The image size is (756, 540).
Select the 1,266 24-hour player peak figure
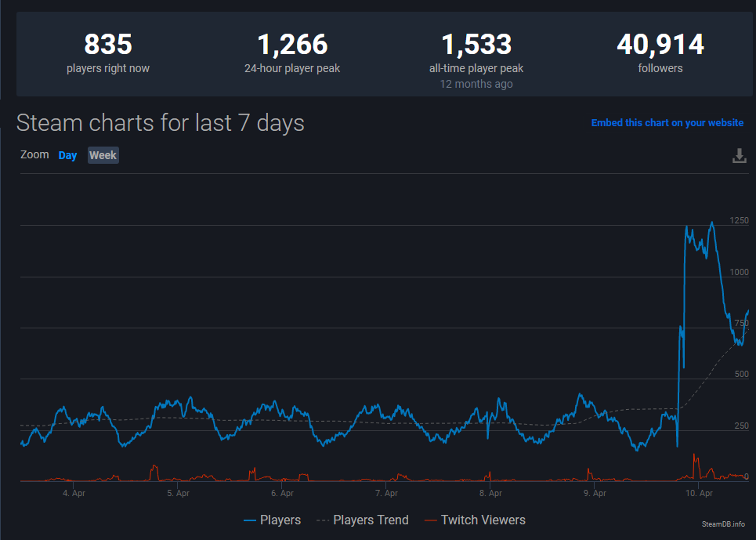[x=292, y=45]
